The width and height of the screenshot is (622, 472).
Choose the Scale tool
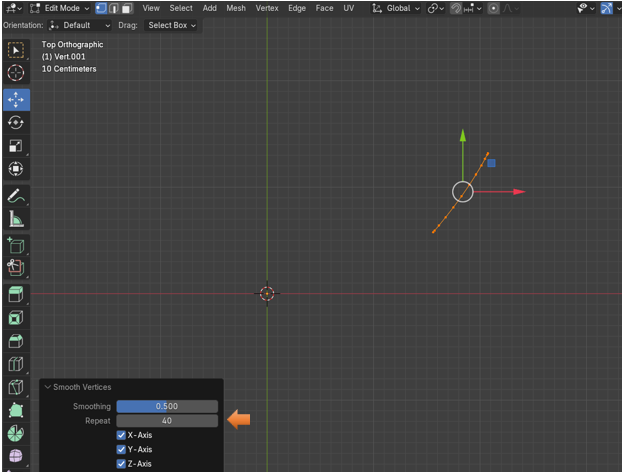pyautogui.click(x=16, y=146)
